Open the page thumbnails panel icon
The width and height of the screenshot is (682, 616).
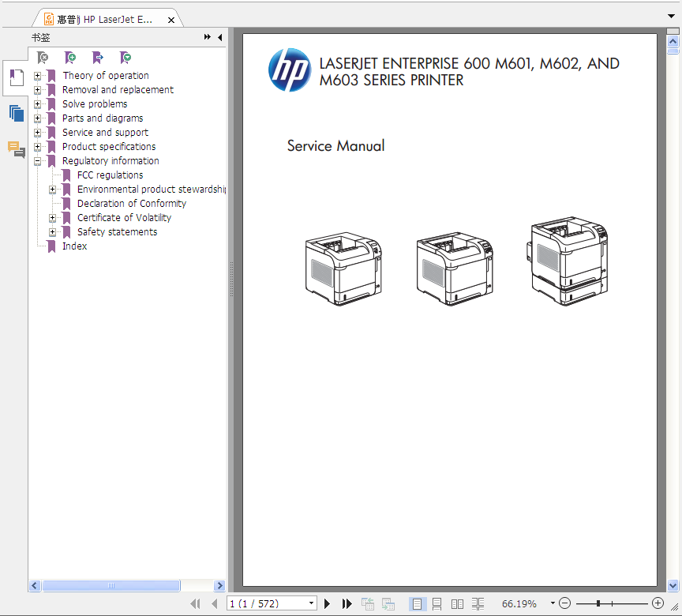16,113
